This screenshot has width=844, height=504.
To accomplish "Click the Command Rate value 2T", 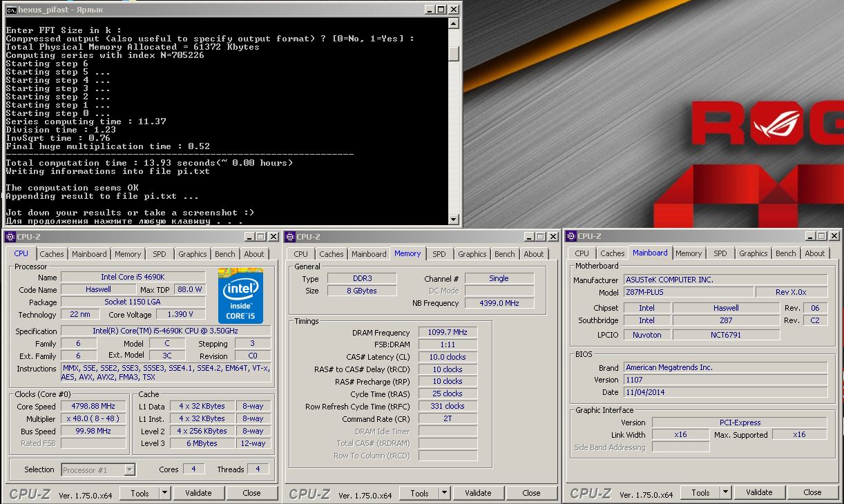I will [x=448, y=418].
